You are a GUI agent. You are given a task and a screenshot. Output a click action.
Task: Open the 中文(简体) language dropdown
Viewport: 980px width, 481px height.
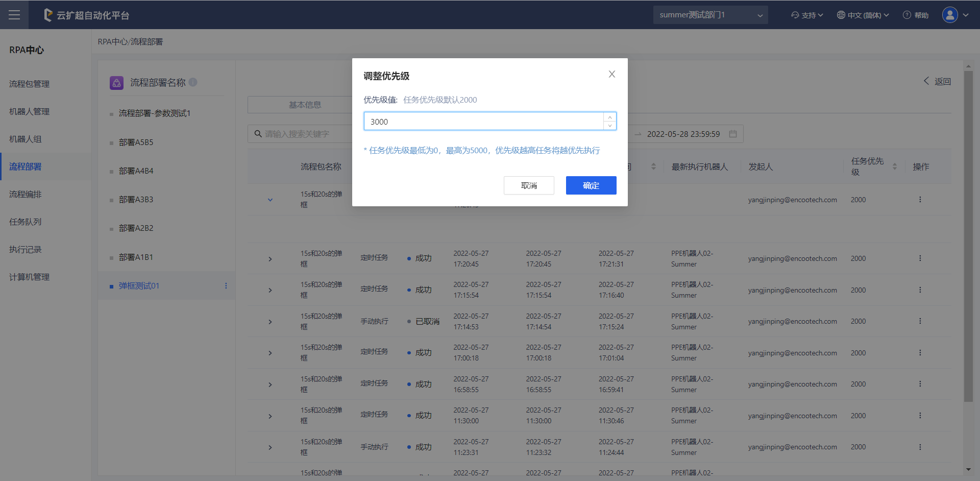863,15
